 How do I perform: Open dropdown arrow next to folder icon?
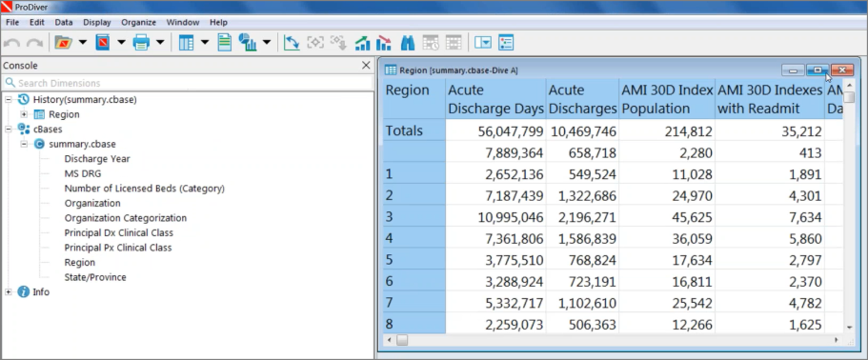pos(83,43)
